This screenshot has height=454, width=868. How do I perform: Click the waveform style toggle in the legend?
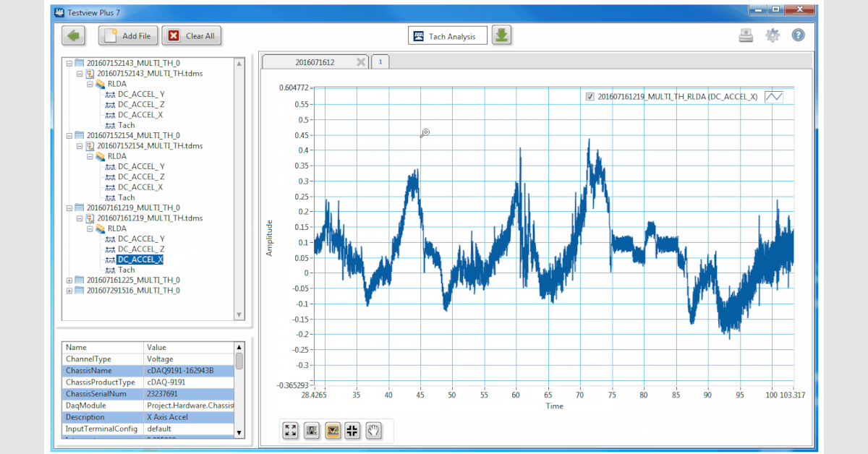pos(773,95)
